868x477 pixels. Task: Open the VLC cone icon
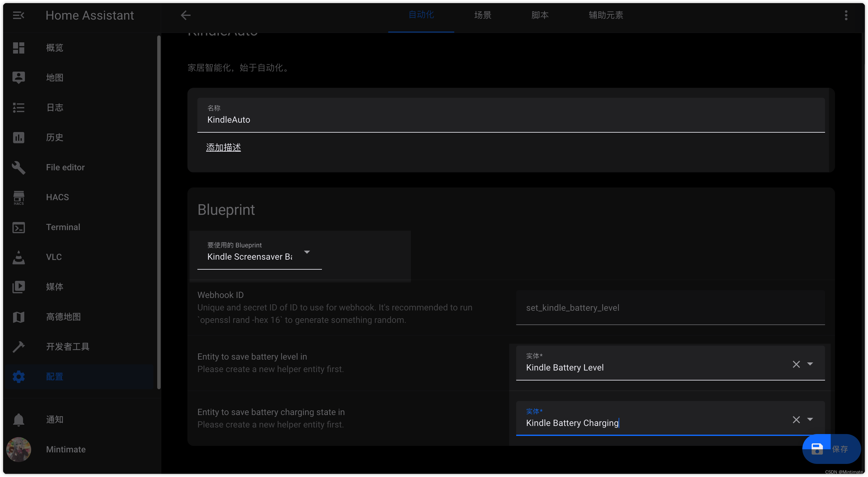coord(19,257)
